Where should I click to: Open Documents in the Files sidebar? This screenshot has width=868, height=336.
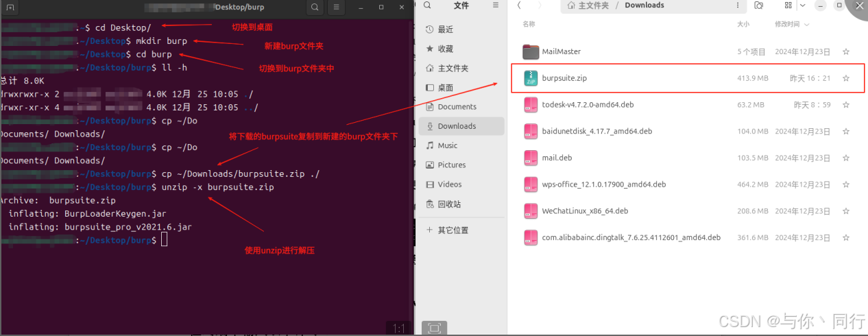tap(461, 107)
